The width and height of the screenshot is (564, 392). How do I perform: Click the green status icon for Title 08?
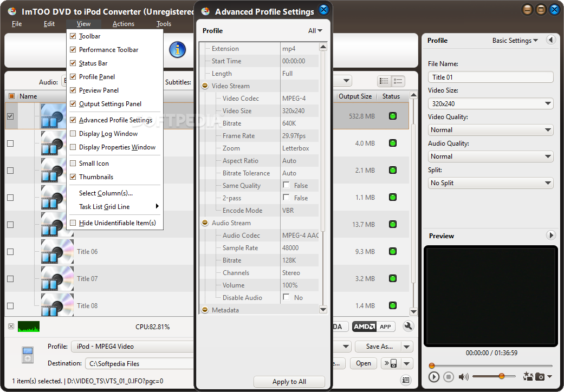[393, 305]
